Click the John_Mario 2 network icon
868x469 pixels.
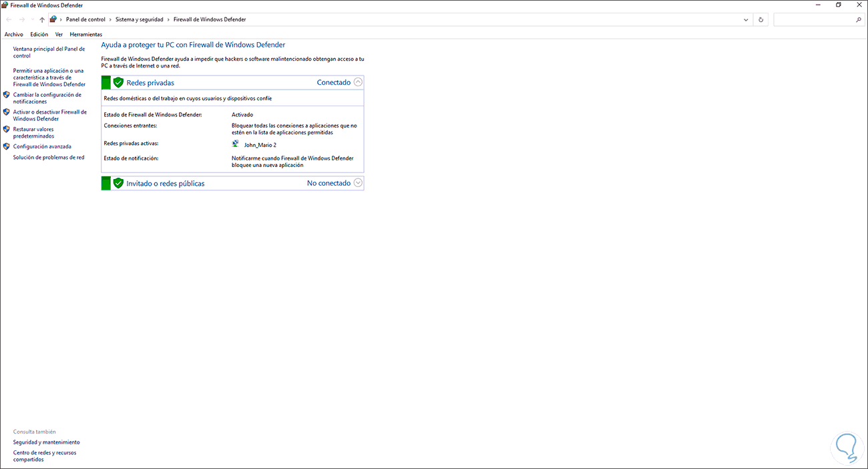235,144
